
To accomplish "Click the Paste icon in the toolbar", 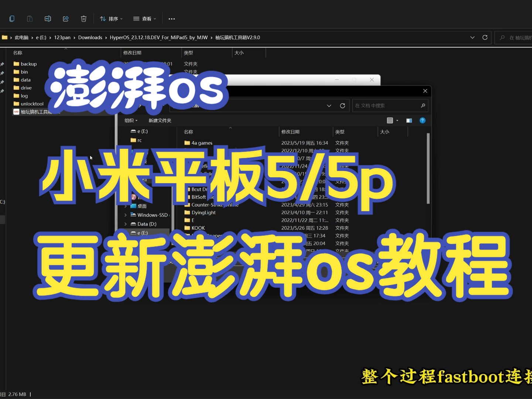I will coord(30,18).
